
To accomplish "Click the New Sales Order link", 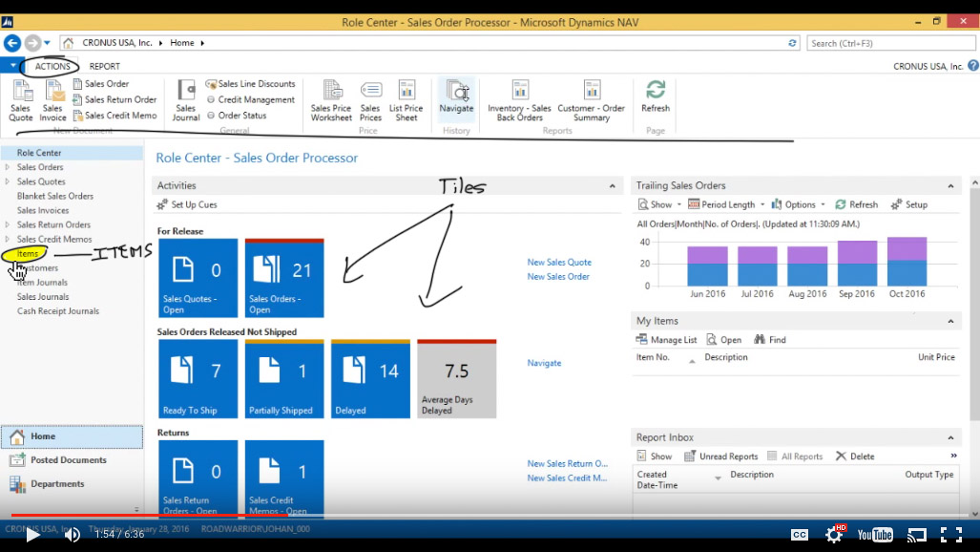I will [x=558, y=277].
